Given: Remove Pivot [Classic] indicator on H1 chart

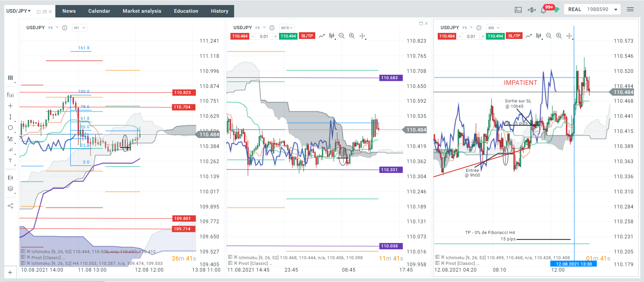Looking at the screenshot, I should [29, 257].
